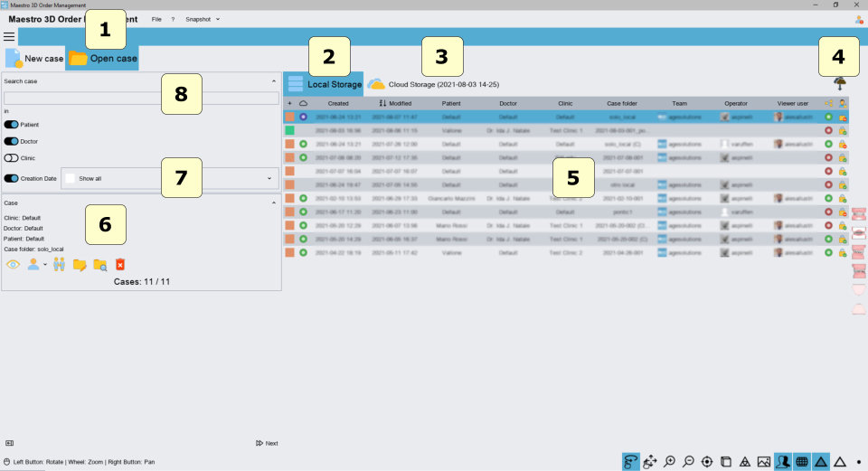Click the Next button
Screen dimensions: 868x471
267,443
